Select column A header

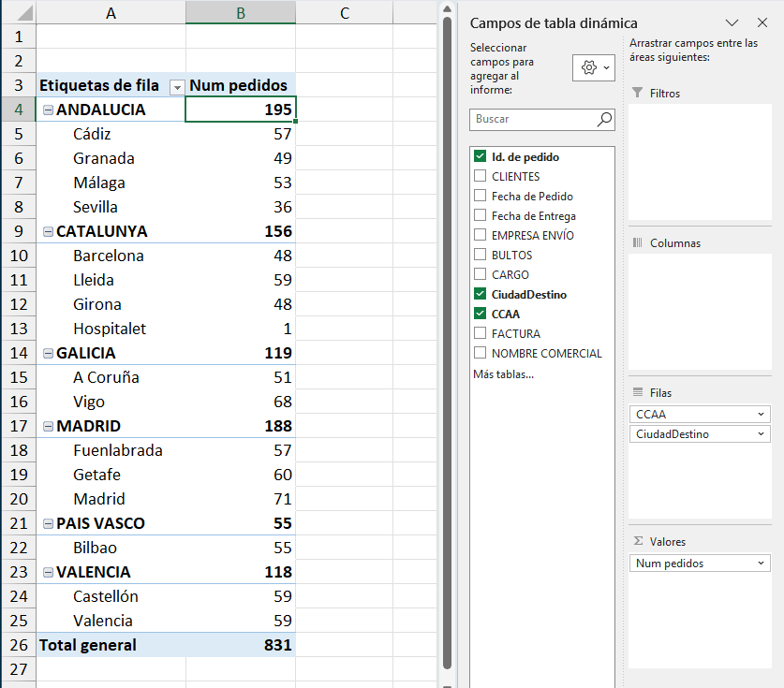(111, 12)
